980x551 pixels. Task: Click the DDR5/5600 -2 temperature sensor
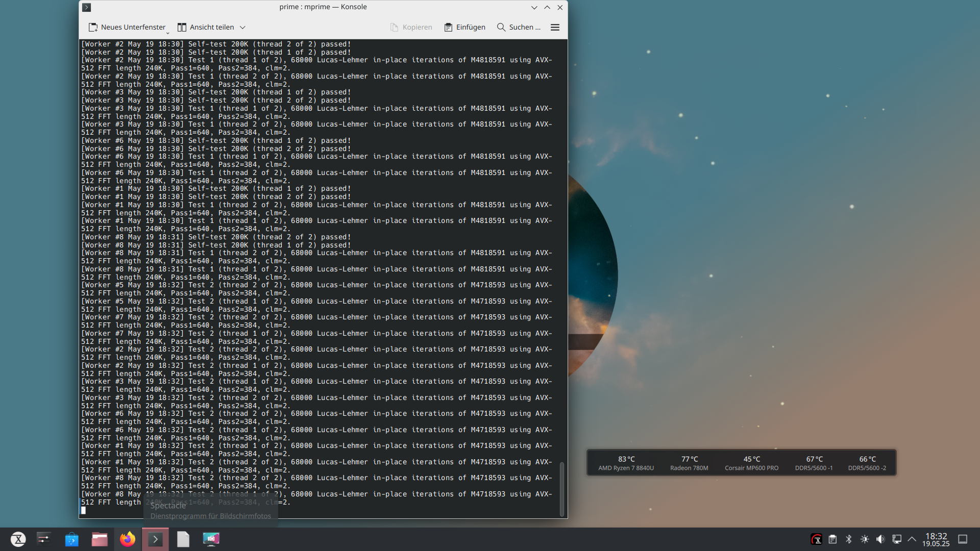click(x=867, y=463)
